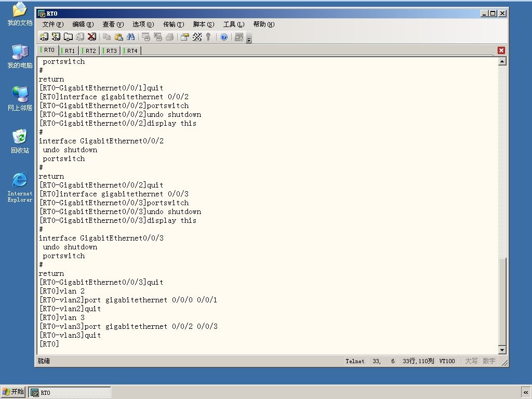Click the Copy toolbar icon
This screenshot has height=399, width=532.
click(x=107, y=37)
